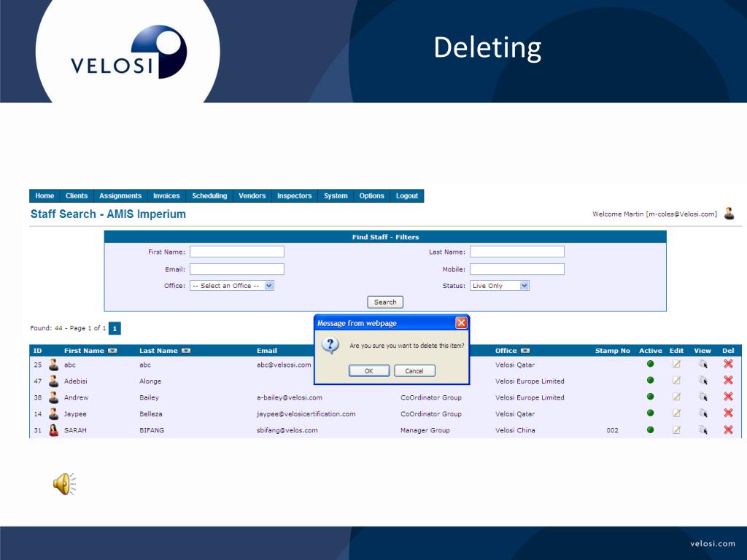747x560 pixels.
Task: View details icon for abc row
Action: coord(703,365)
